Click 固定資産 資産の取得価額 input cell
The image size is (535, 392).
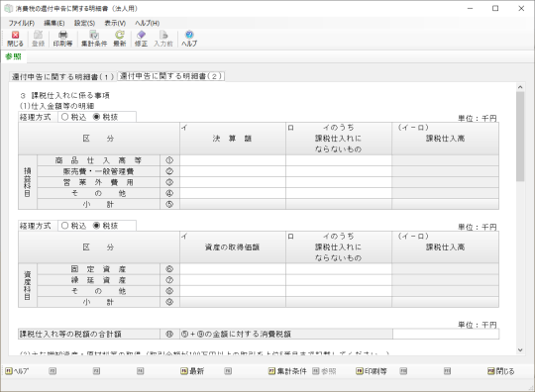tap(233, 269)
